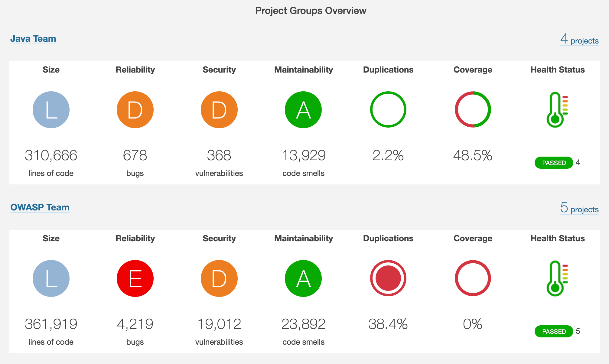The height and width of the screenshot is (364, 609).
Task: Click Java Team PASSED status badge
Action: [x=554, y=163]
